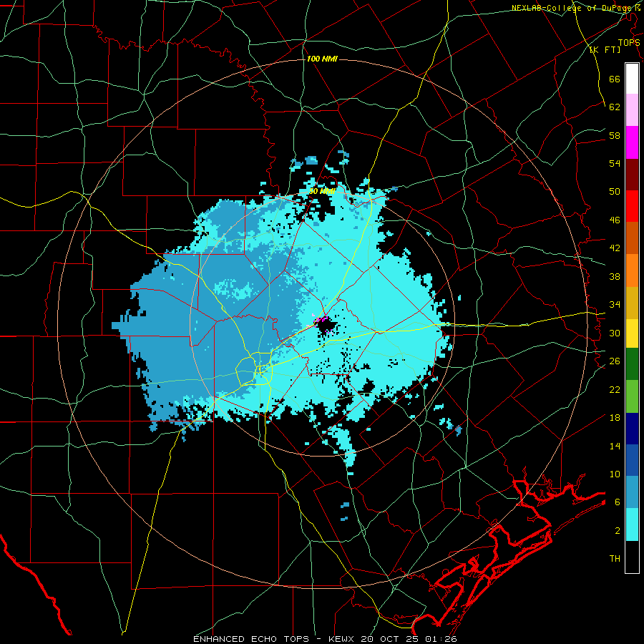The width and height of the screenshot is (644, 644).
Task: Click the dark red legend color block
Action: (x=632, y=174)
